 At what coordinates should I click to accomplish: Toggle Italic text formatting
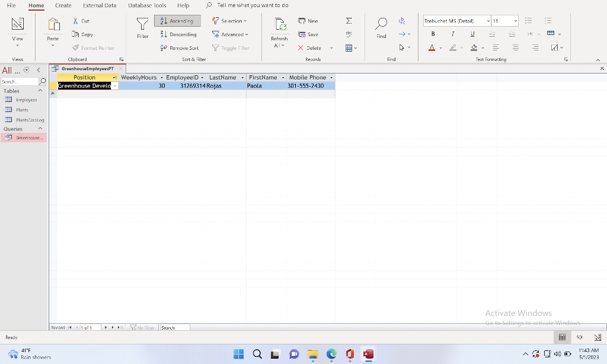click(452, 34)
